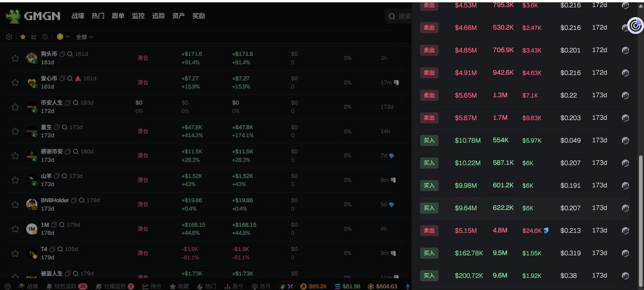
Task: Favorite the T4 token row
Action: (x=15, y=253)
